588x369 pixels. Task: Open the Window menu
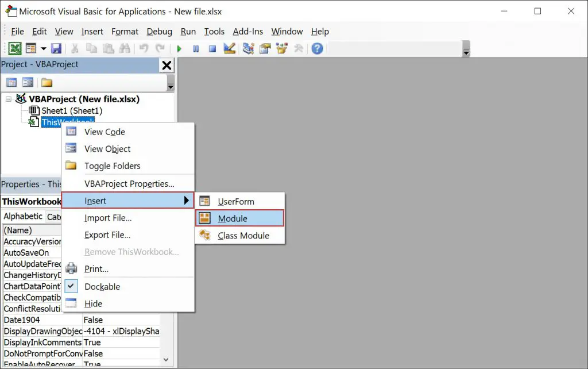[x=287, y=32]
